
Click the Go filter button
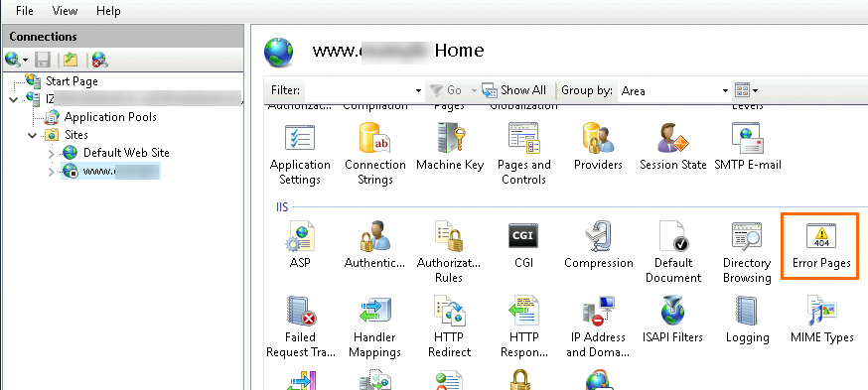446,90
